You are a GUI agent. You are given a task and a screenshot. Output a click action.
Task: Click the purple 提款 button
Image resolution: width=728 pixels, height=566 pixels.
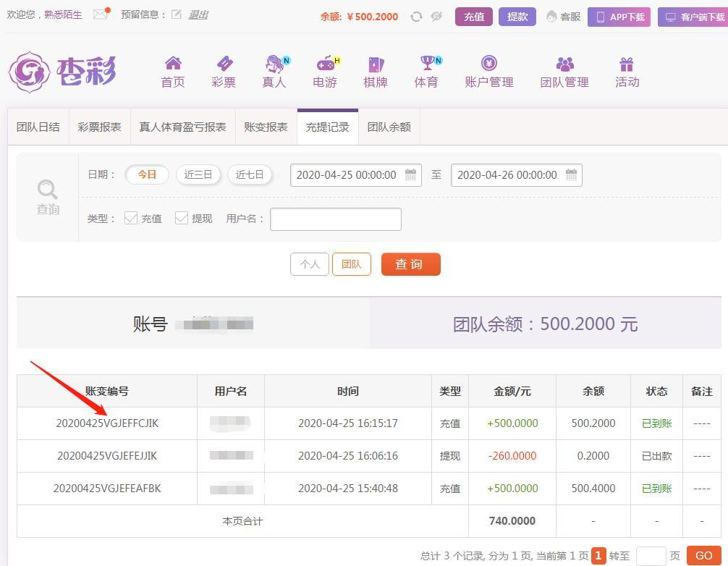click(x=517, y=17)
